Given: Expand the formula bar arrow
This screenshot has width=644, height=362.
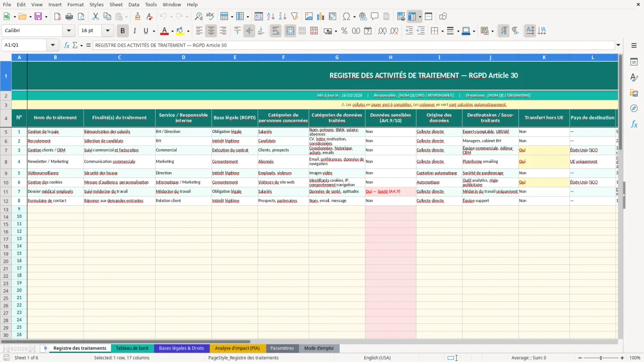Looking at the screenshot, I should pyautogui.click(x=618, y=46).
